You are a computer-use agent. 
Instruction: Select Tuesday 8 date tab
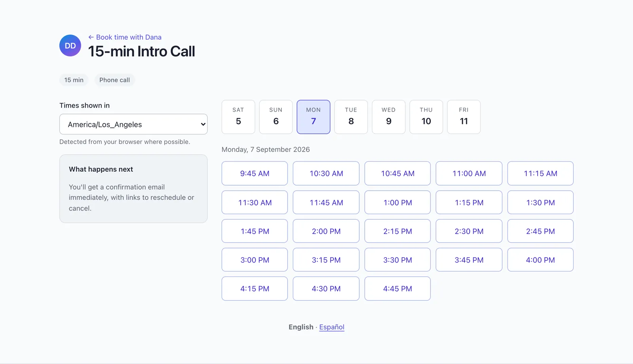click(351, 117)
